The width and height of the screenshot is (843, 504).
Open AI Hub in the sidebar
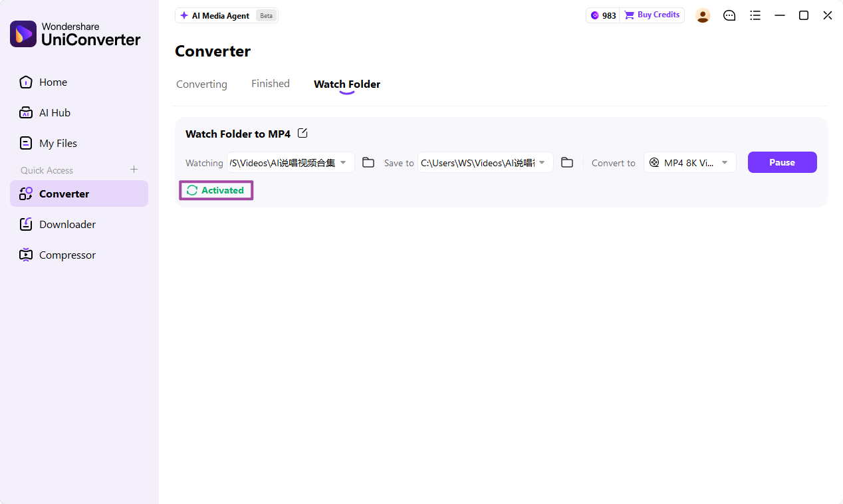tap(79, 113)
